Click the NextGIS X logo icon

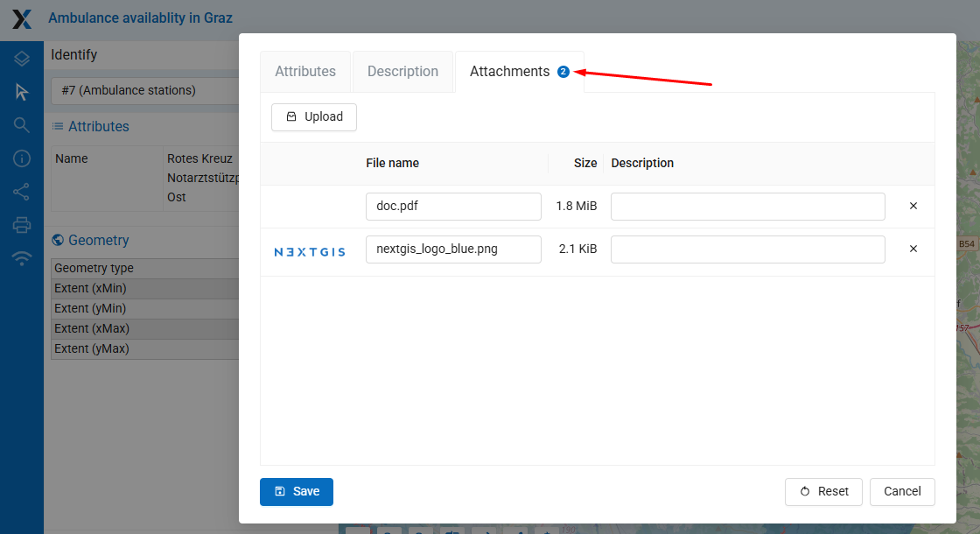tap(22, 18)
